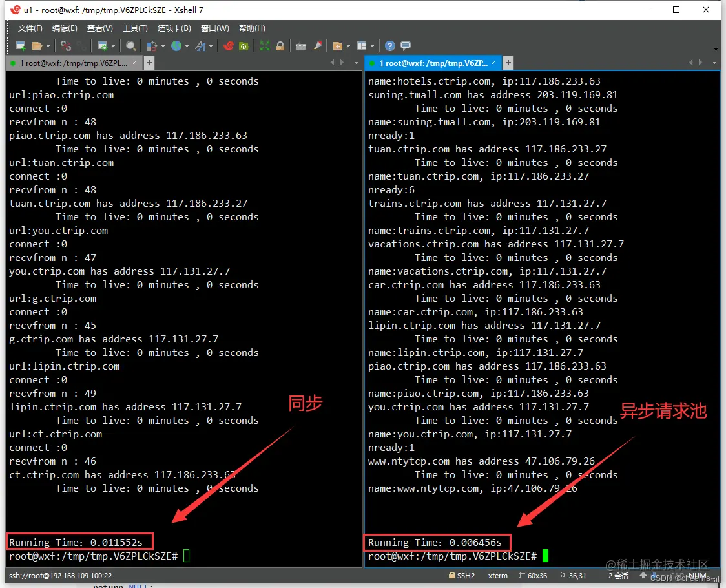Viewport: 726px width, 588px height.
Task: Click the Running Time: 0.011552s line
Action: tap(76, 542)
